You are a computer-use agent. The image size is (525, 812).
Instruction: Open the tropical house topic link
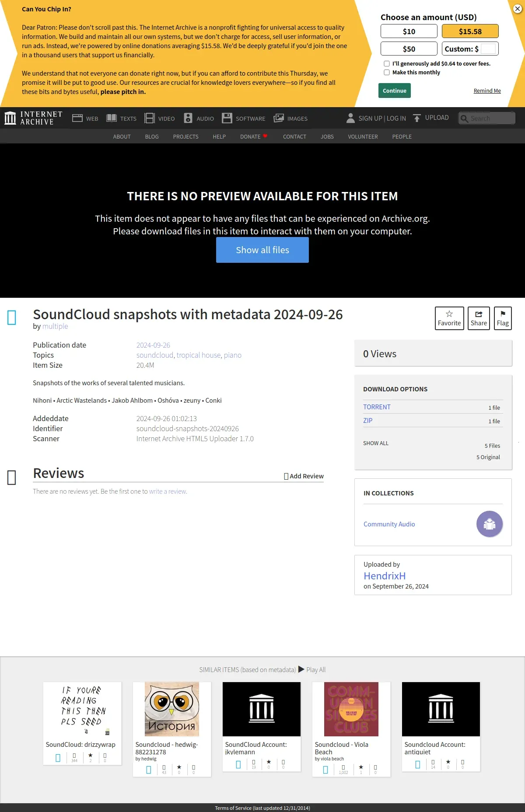pos(199,355)
